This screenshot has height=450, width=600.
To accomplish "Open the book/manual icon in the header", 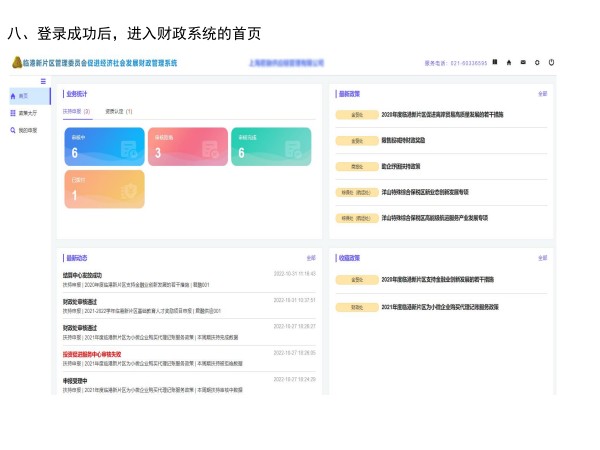I will click(495, 62).
